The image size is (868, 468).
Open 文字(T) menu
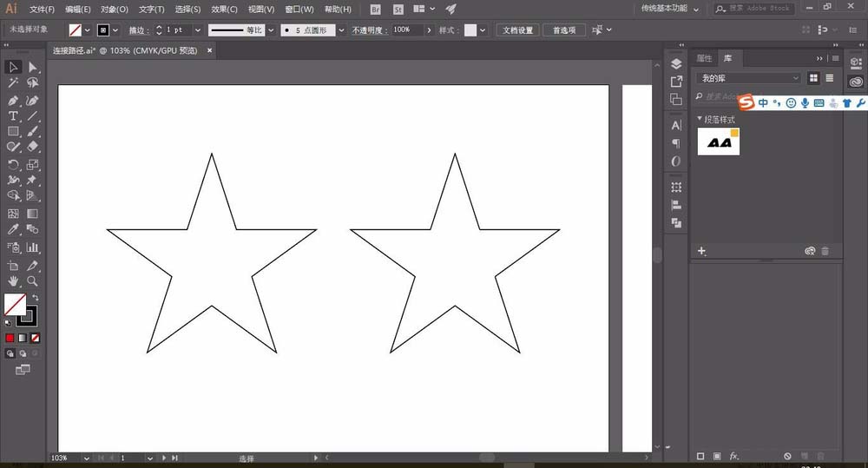pyautogui.click(x=152, y=10)
